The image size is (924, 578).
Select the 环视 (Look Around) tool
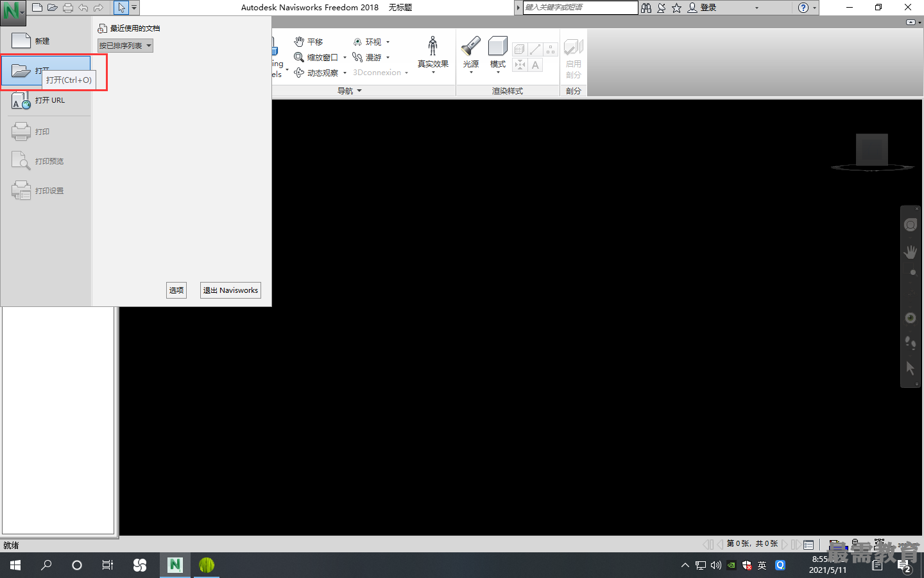coord(367,42)
